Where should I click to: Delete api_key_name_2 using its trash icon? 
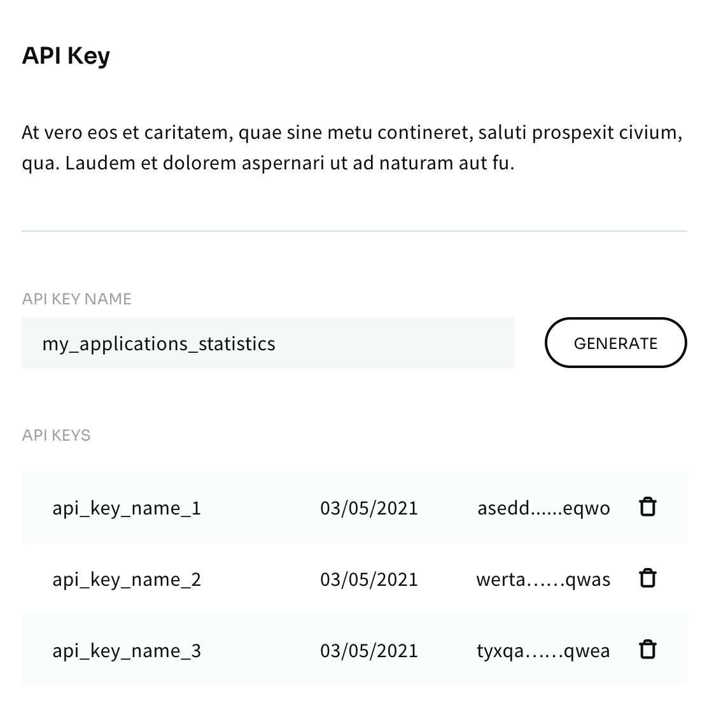[x=648, y=578]
